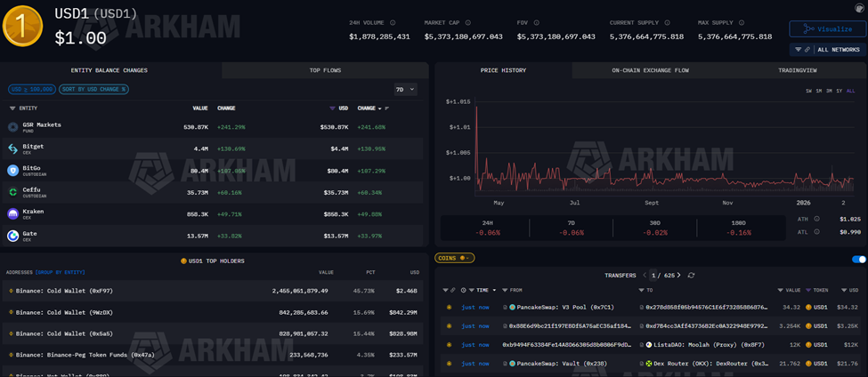Click the From column filter icon
The width and height of the screenshot is (868, 377).
tap(506, 291)
